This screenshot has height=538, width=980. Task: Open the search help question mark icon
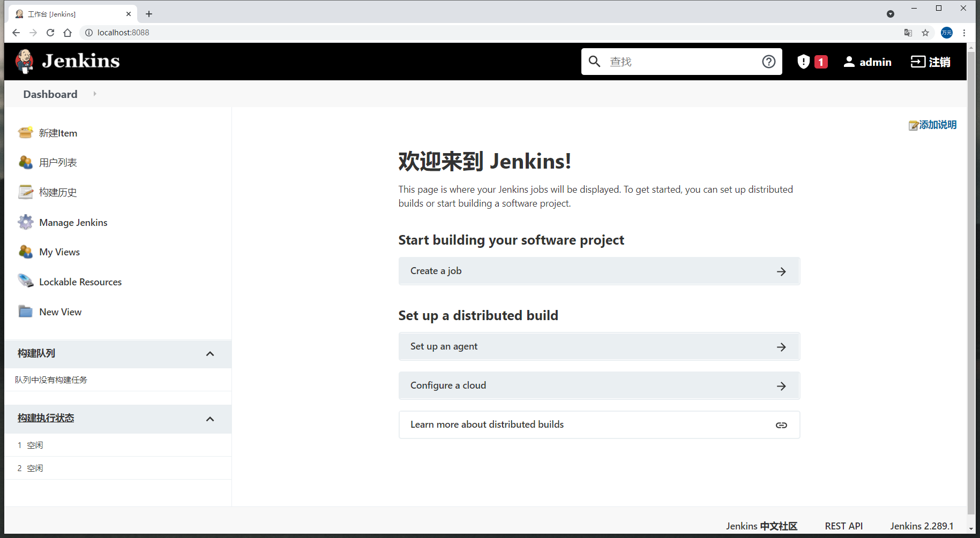[769, 62]
